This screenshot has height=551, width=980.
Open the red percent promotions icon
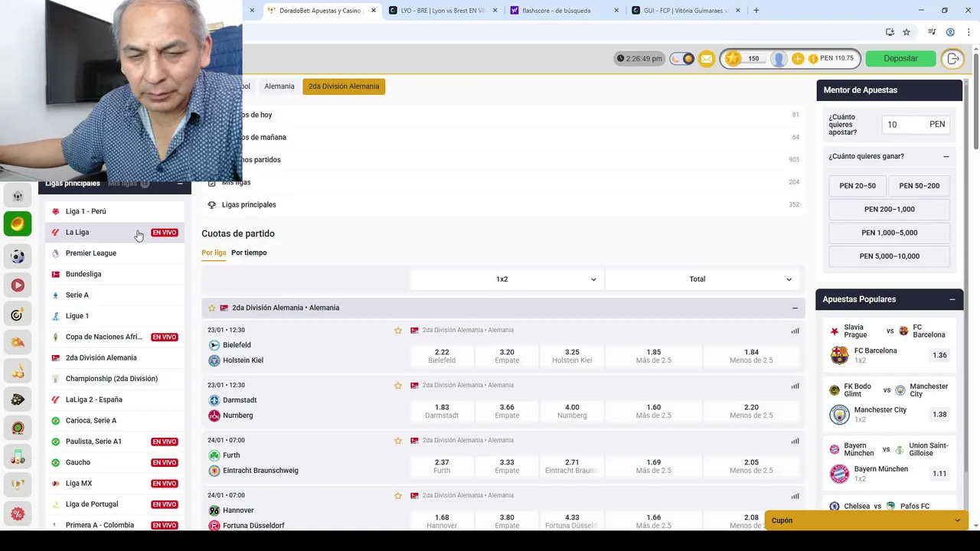point(18,514)
